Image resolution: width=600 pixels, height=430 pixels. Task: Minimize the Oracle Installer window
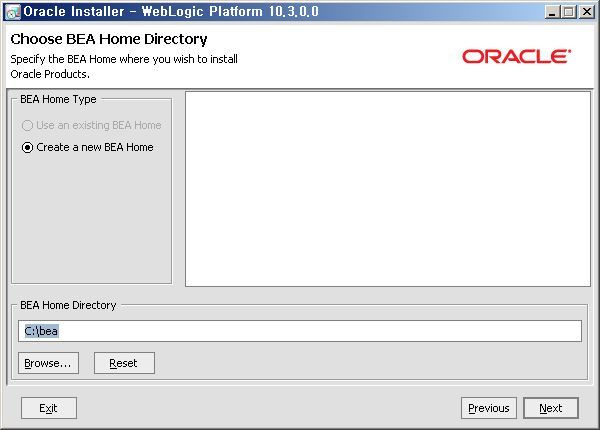(x=552, y=12)
